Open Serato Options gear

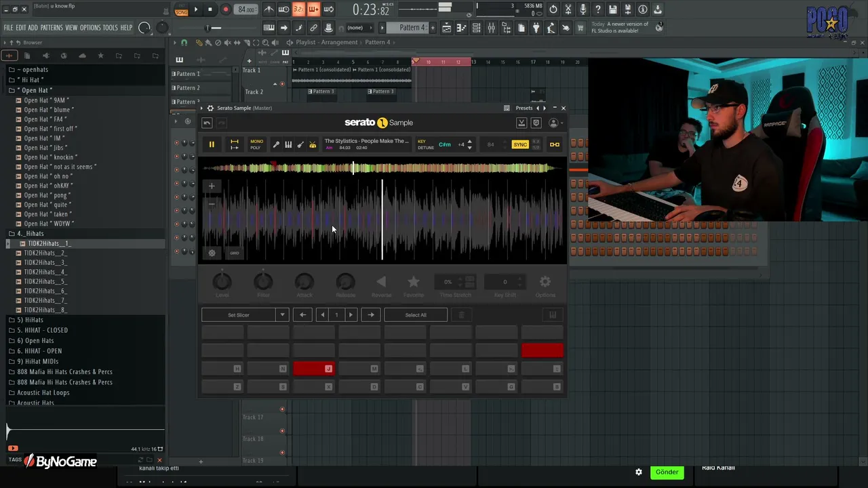click(x=545, y=281)
